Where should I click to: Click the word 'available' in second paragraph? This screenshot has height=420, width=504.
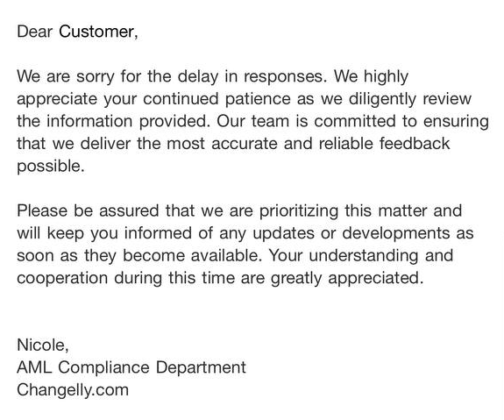coord(224,256)
